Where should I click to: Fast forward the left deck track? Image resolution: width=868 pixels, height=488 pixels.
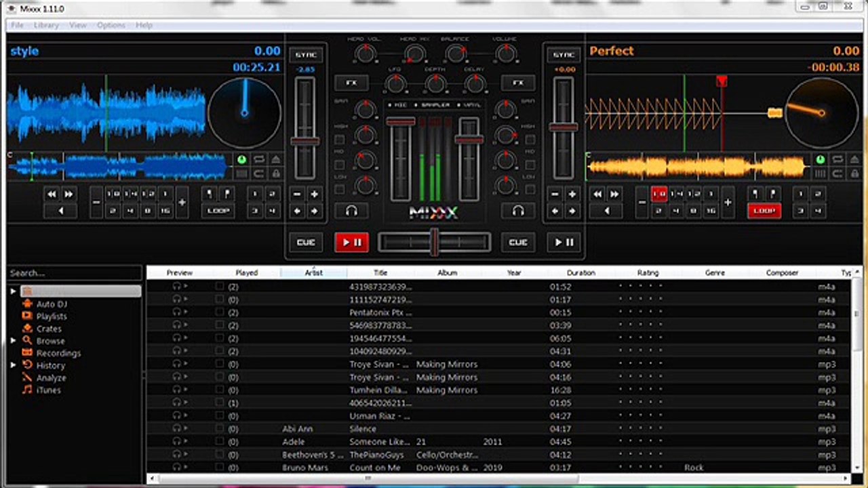pos(68,194)
